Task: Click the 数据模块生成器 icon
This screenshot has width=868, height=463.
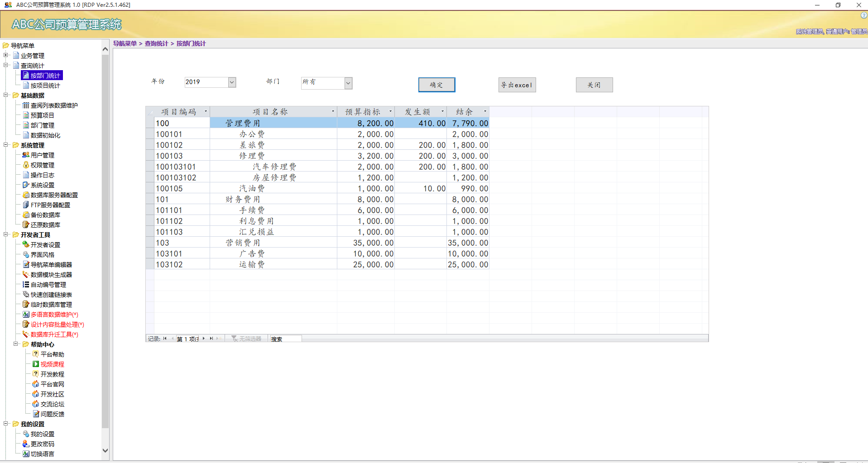Action: [26, 275]
